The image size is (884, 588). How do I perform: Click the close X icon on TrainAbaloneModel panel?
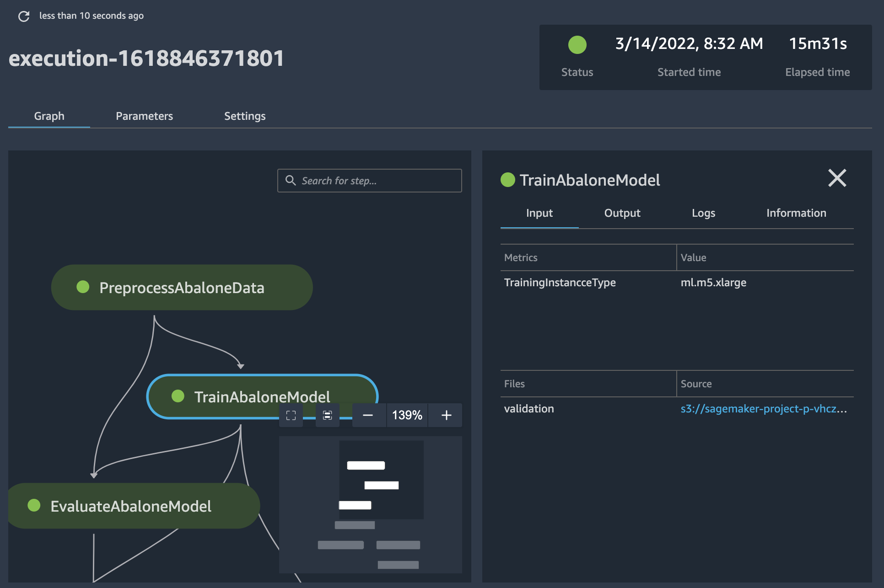(x=837, y=177)
